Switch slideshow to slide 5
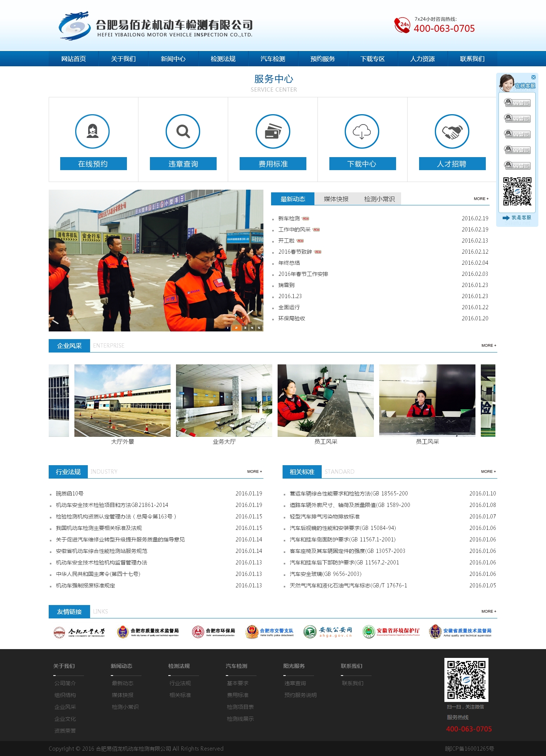The height and width of the screenshot is (756, 546). (259, 328)
